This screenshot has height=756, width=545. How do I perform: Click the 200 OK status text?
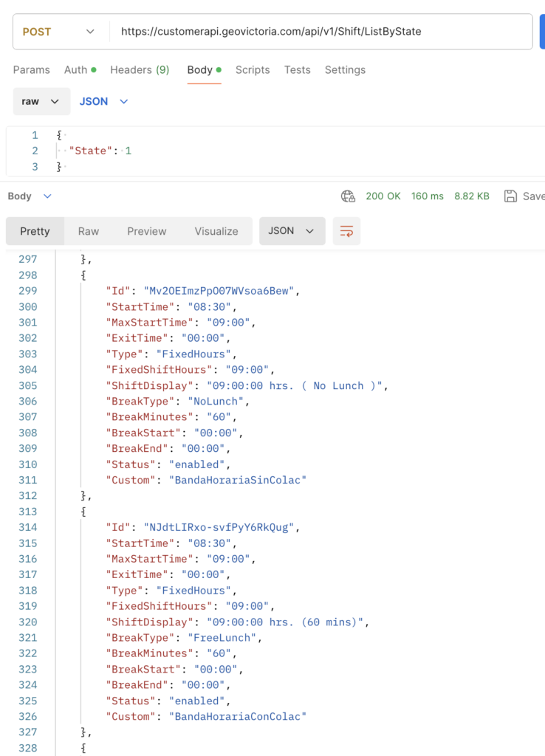[383, 196]
